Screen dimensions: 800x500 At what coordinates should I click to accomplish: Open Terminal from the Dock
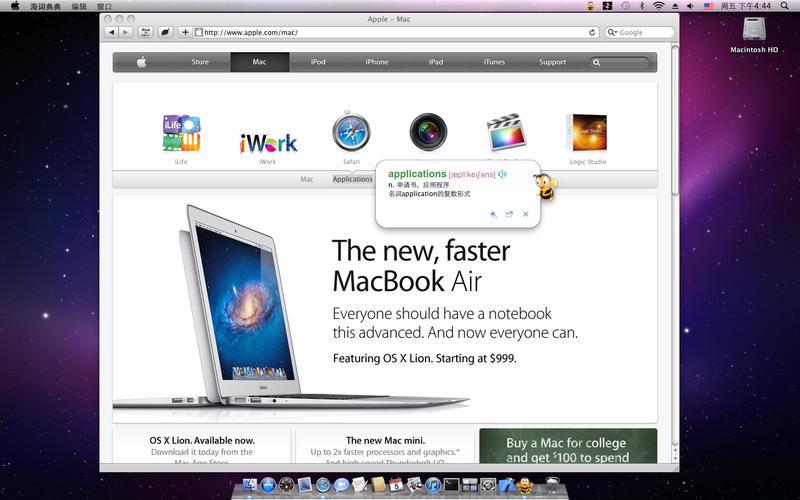[x=452, y=485]
